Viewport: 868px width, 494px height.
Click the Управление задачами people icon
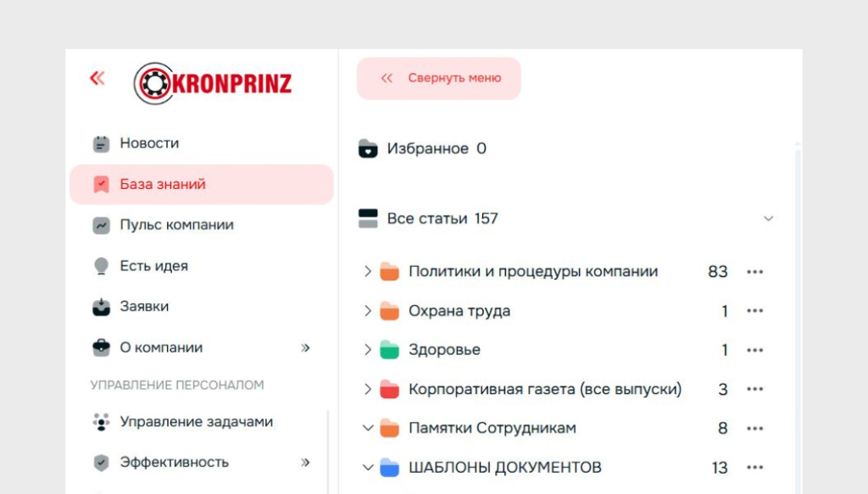point(101,421)
